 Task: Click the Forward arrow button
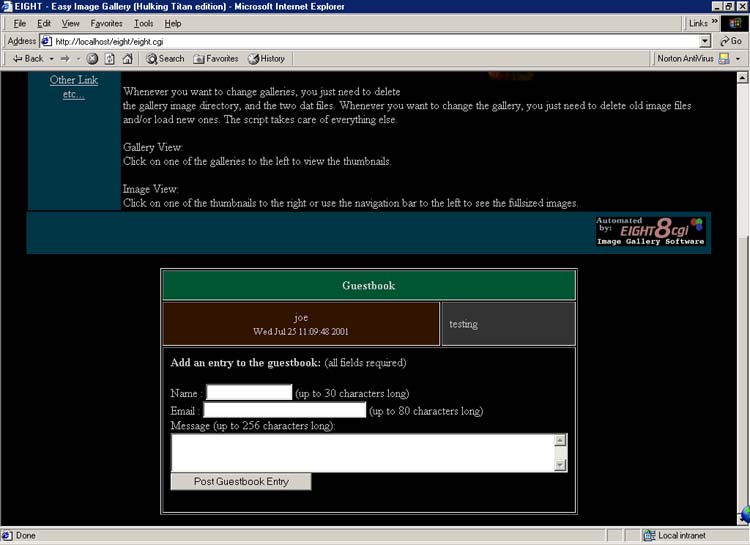click(62, 59)
